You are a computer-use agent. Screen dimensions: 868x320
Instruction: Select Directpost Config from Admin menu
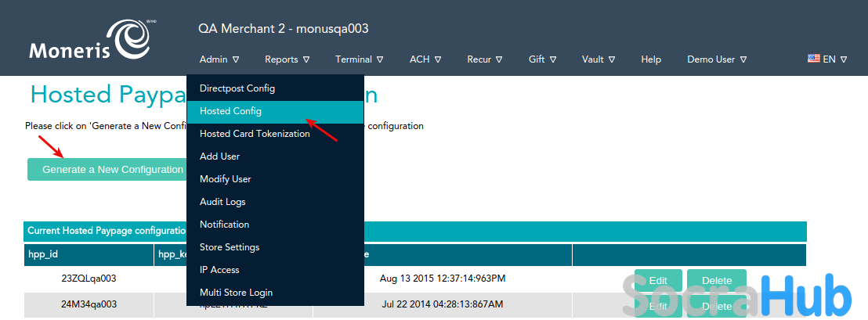click(x=275, y=88)
